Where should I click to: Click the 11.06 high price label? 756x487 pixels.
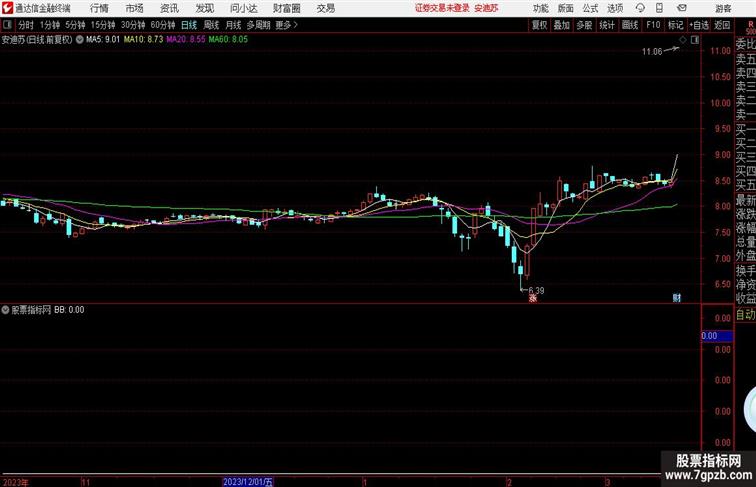652,52
